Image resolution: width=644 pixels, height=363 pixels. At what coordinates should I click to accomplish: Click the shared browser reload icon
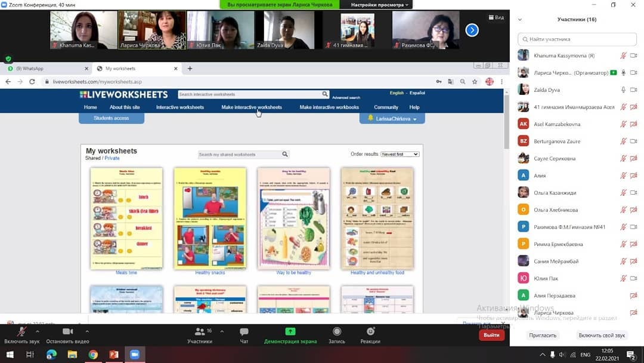click(x=32, y=82)
